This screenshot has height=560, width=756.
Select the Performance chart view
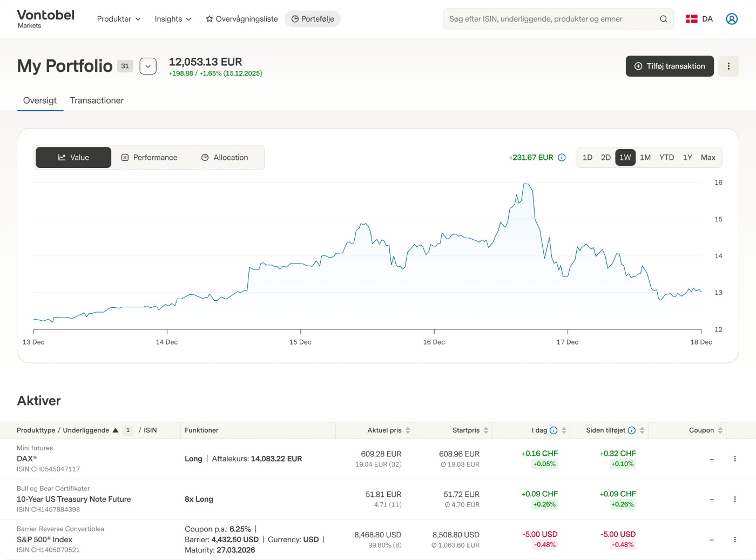click(x=149, y=158)
